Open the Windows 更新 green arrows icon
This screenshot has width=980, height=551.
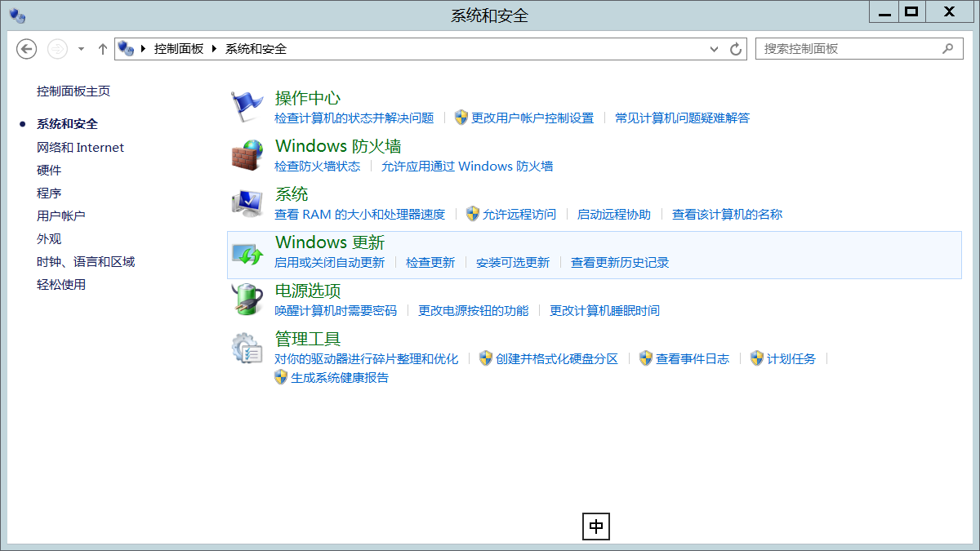[x=247, y=254]
